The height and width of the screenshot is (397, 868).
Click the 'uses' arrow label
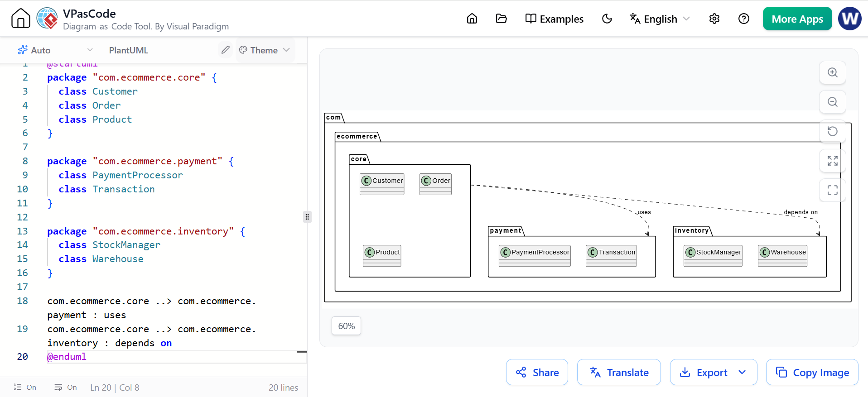pyautogui.click(x=644, y=212)
